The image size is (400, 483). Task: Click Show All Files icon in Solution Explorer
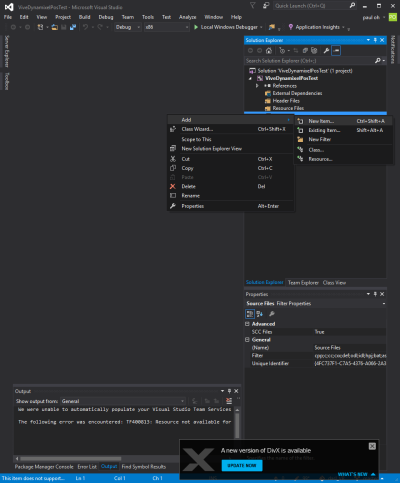pos(314,51)
